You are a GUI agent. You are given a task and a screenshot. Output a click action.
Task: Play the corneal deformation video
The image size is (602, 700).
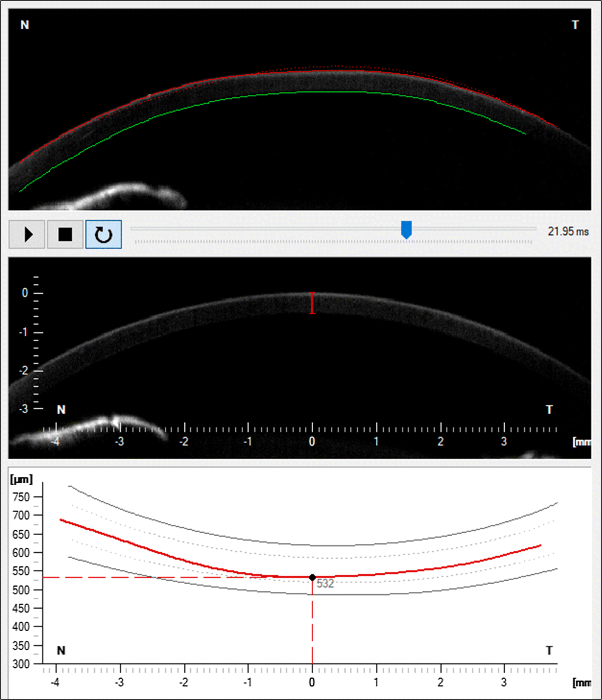27,234
